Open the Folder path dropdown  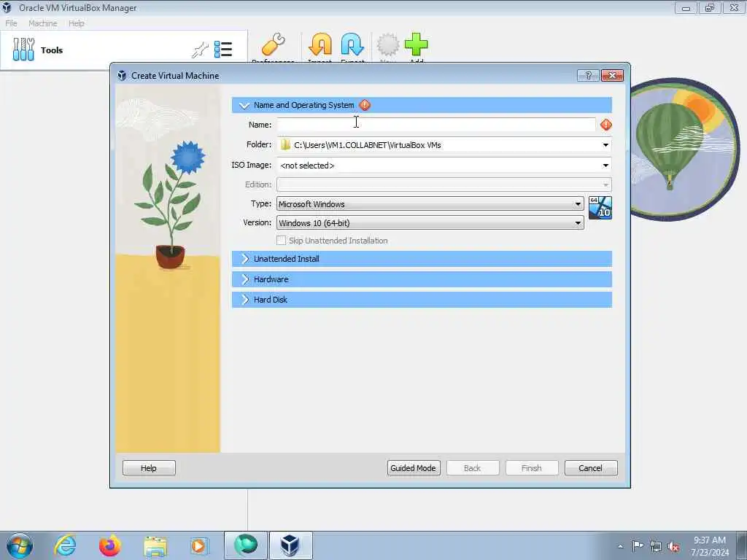605,145
